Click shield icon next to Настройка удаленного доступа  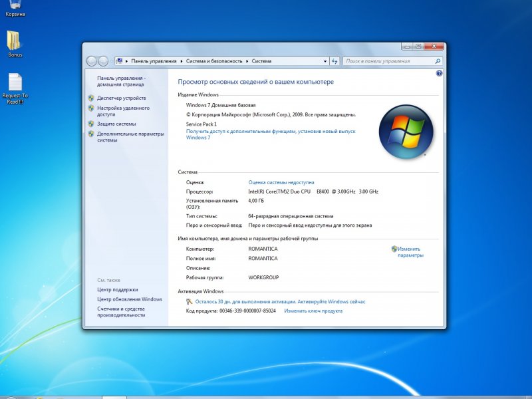91,108
